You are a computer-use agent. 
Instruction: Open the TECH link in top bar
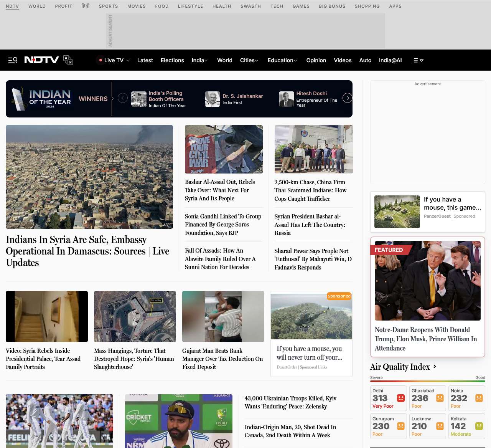(x=277, y=6)
